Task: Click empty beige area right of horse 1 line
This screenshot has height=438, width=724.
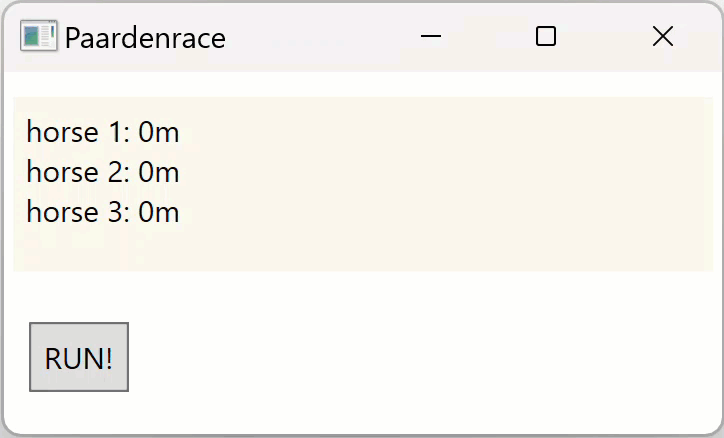Action: point(450,132)
